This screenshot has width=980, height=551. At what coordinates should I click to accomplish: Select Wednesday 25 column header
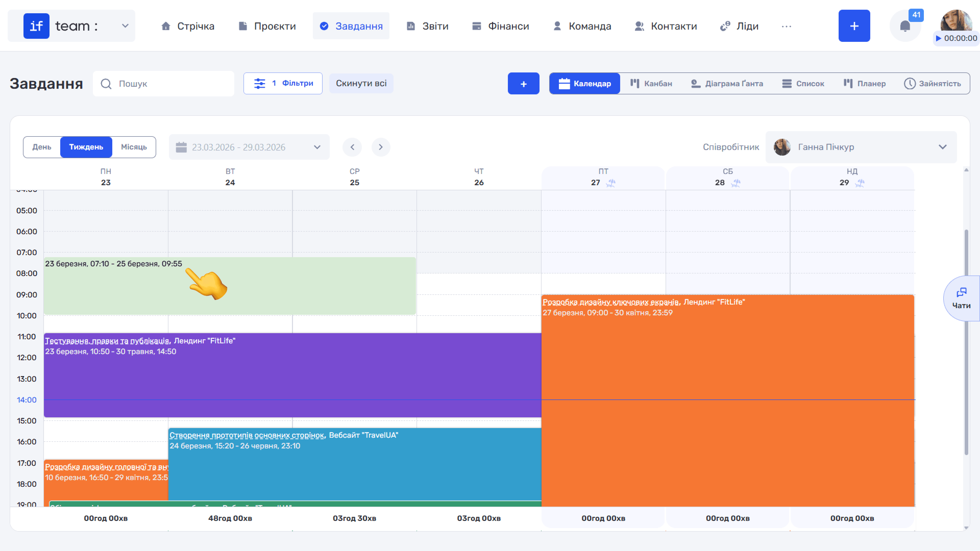pyautogui.click(x=354, y=177)
